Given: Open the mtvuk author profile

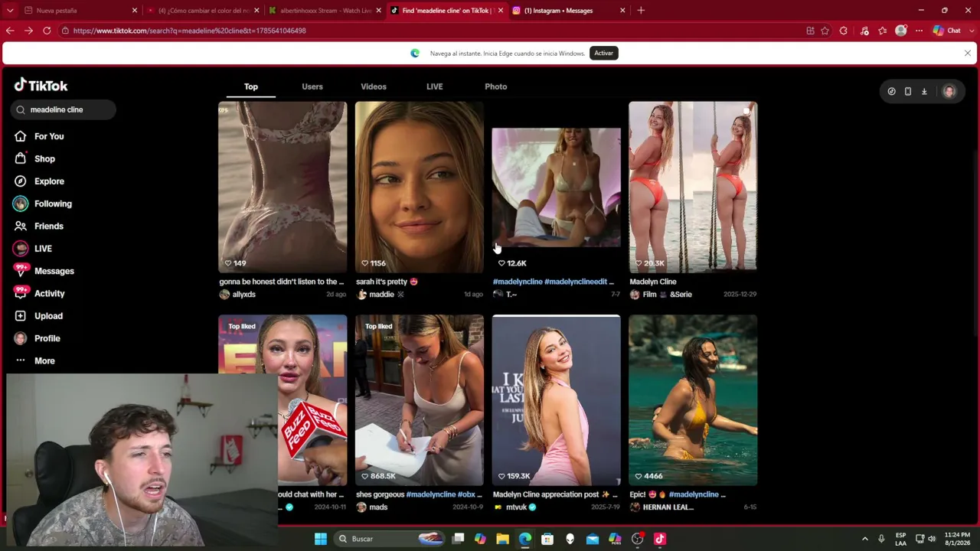Looking at the screenshot, I should (x=514, y=507).
